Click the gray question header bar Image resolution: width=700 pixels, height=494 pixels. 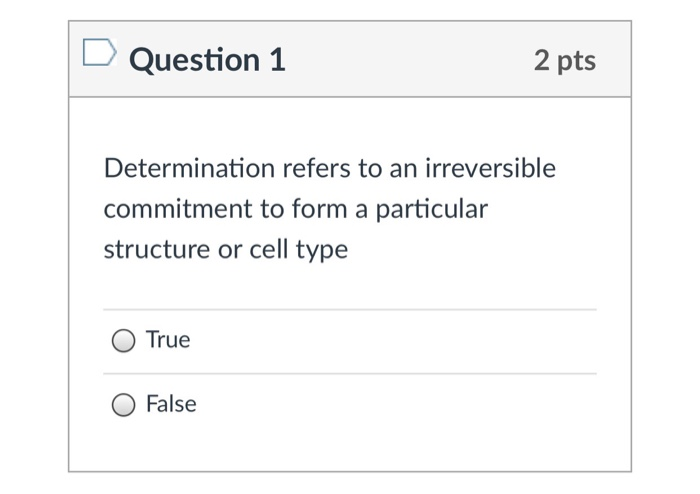point(350,59)
